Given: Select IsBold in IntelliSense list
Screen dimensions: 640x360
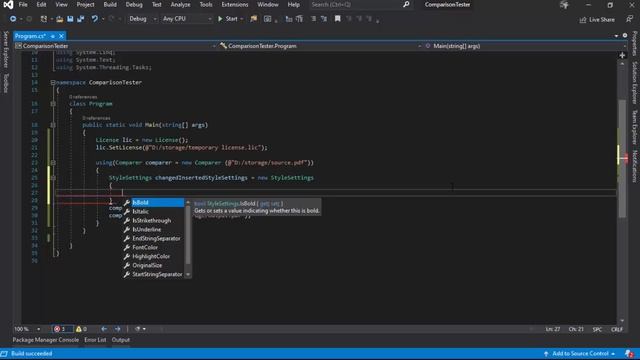Looking at the screenshot, I should (x=154, y=202).
